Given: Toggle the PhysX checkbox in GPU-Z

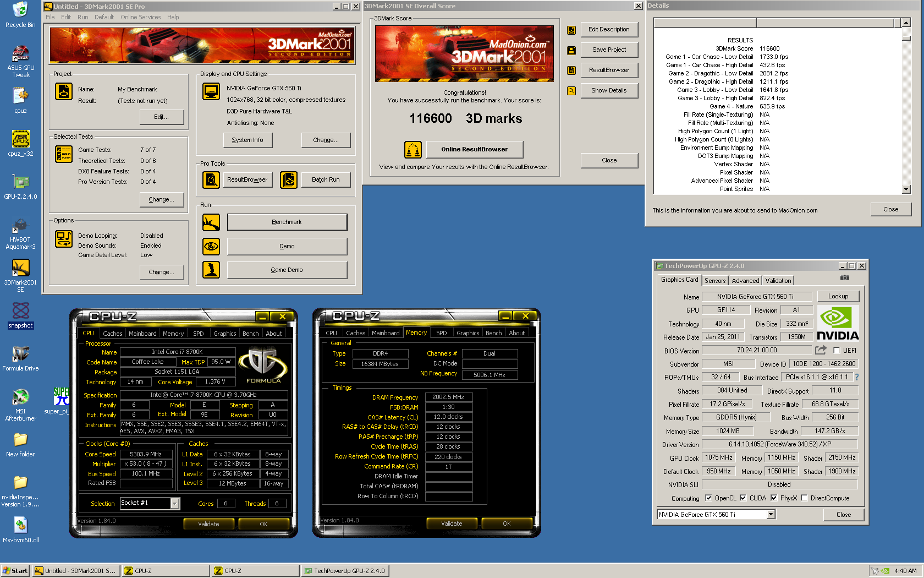Looking at the screenshot, I should tap(774, 498).
